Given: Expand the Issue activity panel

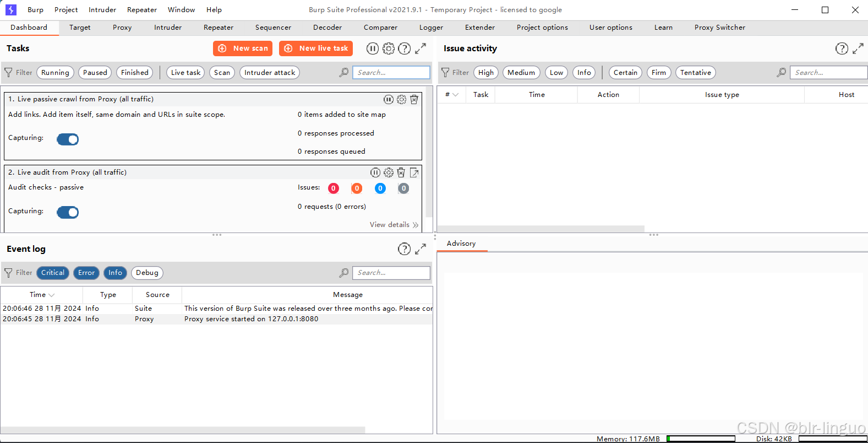Looking at the screenshot, I should click(858, 48).
